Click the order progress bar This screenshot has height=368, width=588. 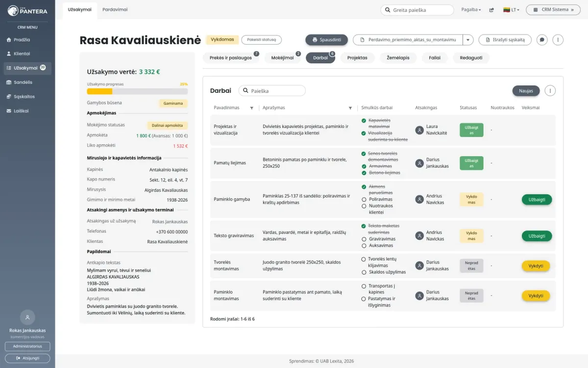(x=137, y=91)
